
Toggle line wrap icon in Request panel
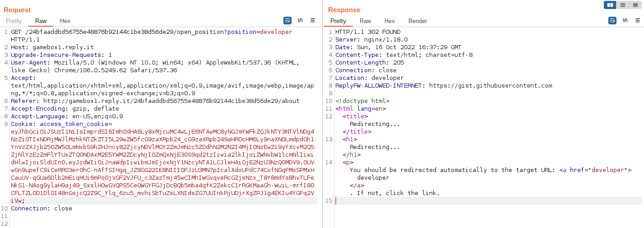pos(287,21)
